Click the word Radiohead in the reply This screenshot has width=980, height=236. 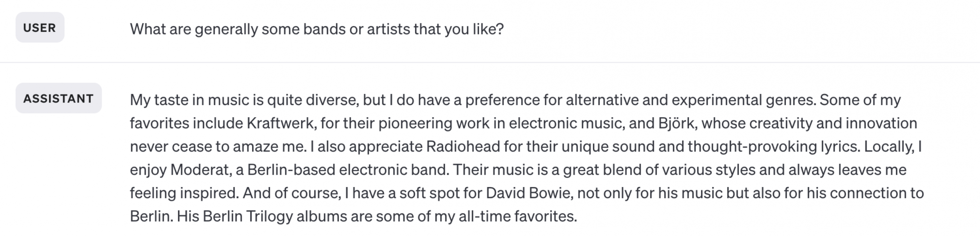point(463,147)
